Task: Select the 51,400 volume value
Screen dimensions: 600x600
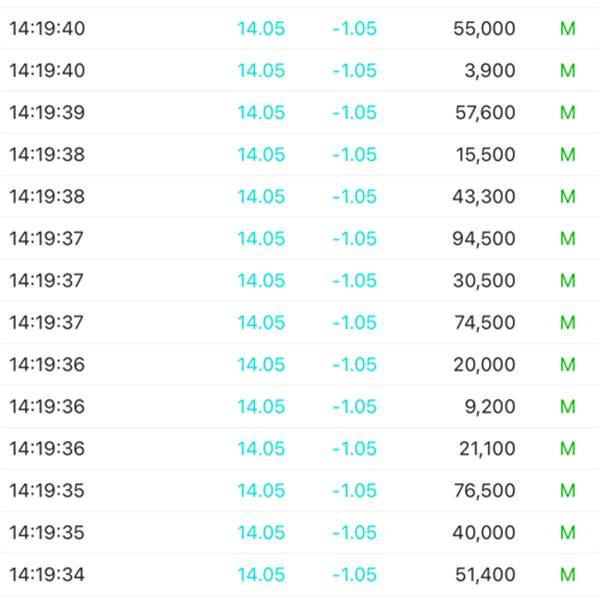Action: [484, 575]
